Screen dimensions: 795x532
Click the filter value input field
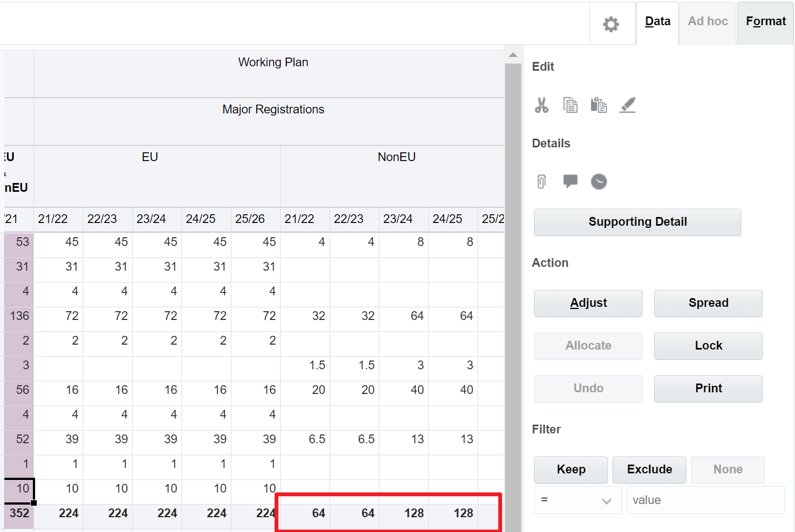click(x=705, y=500)
